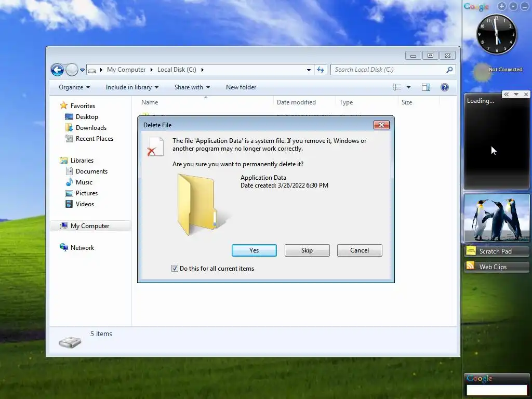
Task: Click the Forward navigation arrow
Action: [72, 70]
